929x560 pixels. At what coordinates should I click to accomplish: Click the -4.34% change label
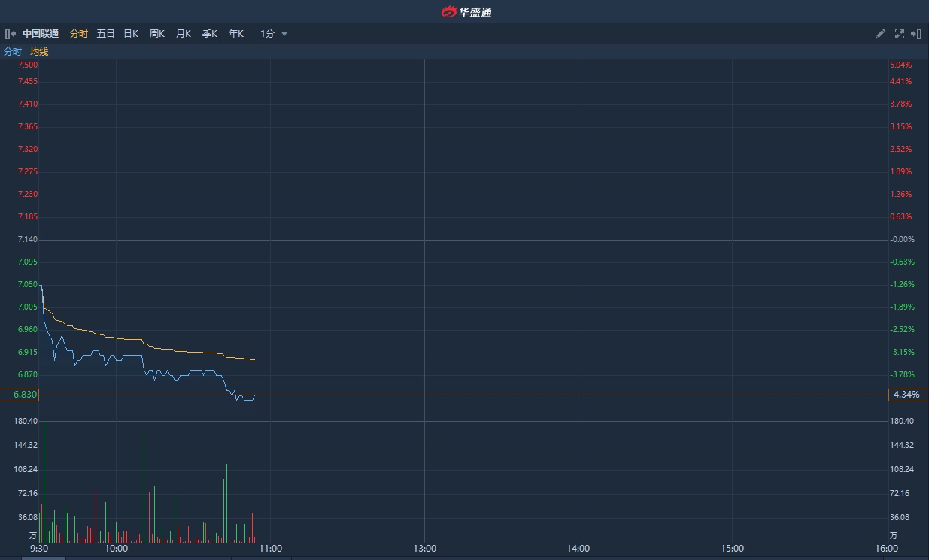coord(909,395)
